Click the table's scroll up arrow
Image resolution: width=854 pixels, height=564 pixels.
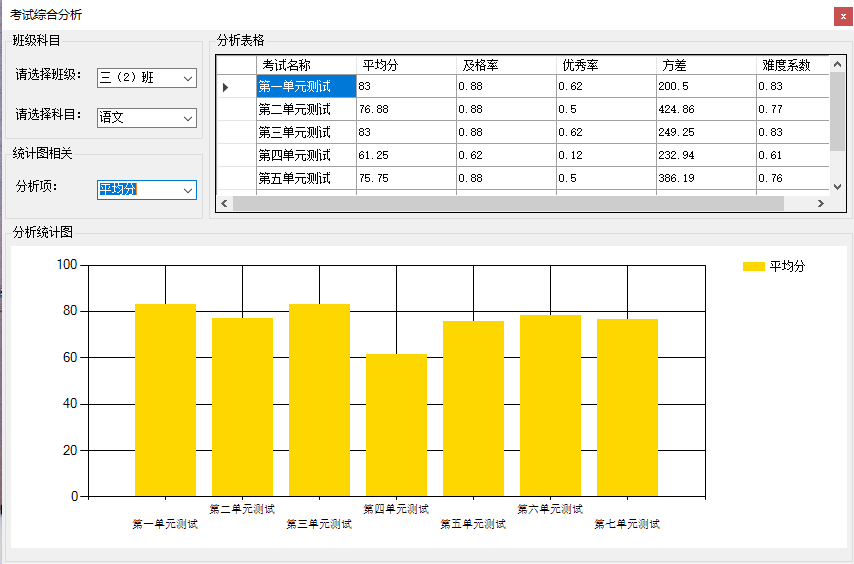tap(838, 64)
